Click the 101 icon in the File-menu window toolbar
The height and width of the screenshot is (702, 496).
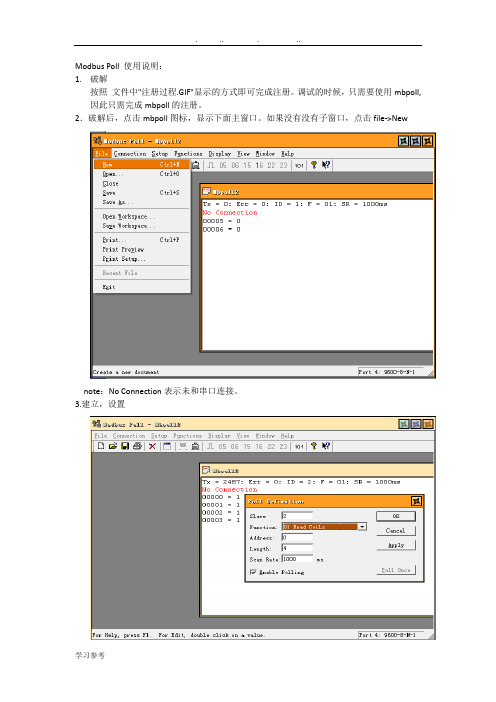299,165
